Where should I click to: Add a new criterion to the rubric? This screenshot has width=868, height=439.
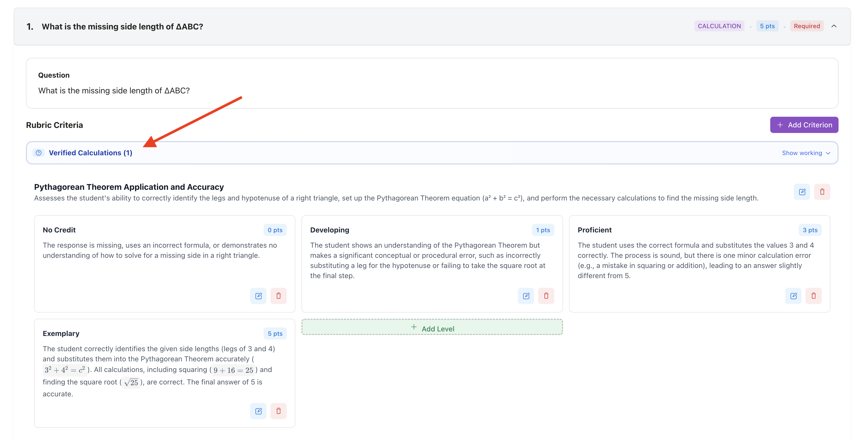point(804,125)
